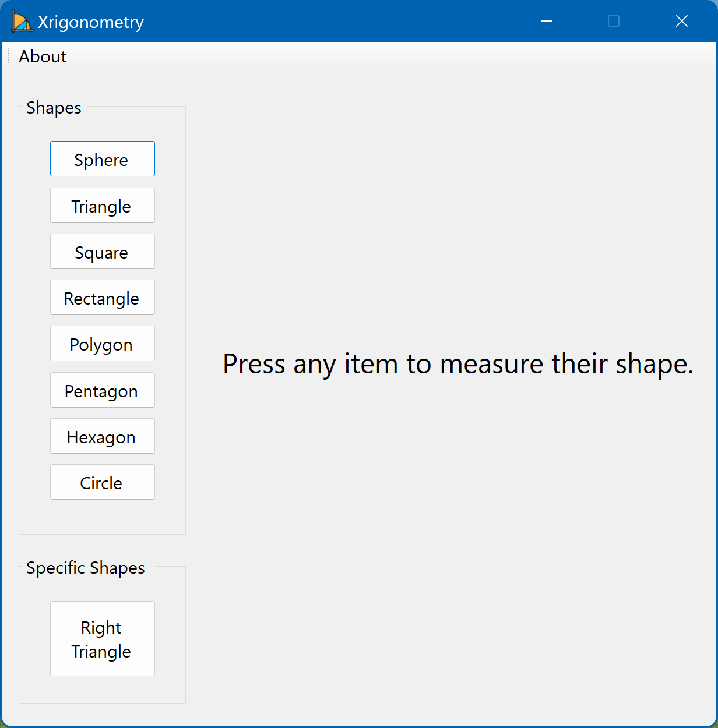Select the Sphere shape button
Image resolution: width=718 pixels, height=728 pixels.
(x=103, y=159)
